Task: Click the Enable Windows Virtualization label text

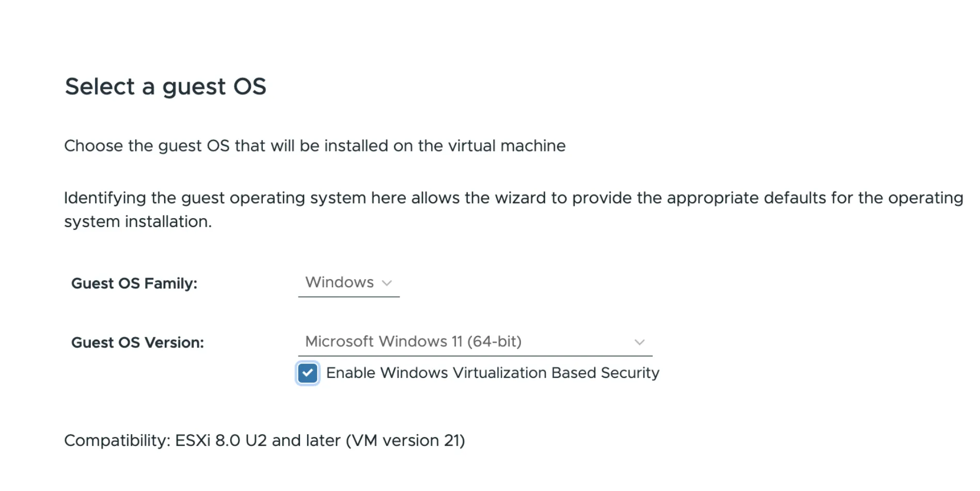Action: 492,373
